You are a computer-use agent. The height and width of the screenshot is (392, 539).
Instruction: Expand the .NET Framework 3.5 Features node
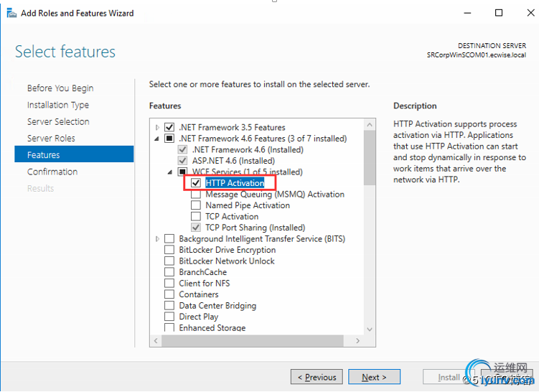157,128
